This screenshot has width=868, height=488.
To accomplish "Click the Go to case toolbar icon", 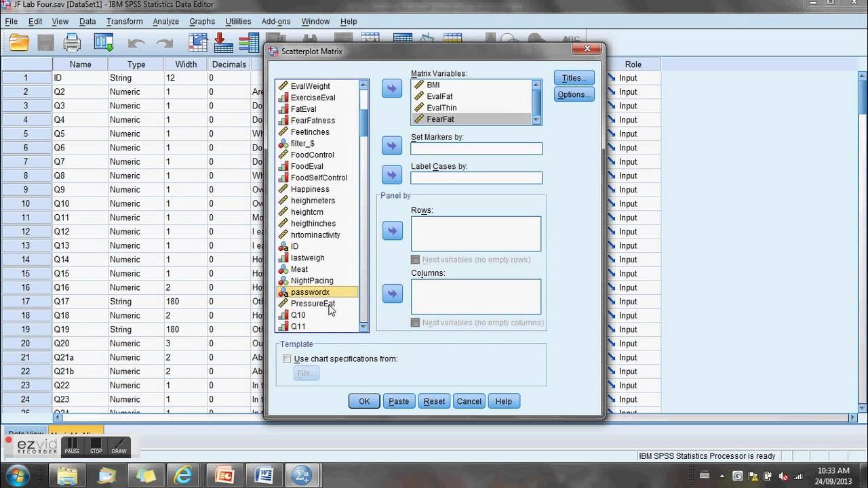I will pyautogui.click(x=197, y=43).
